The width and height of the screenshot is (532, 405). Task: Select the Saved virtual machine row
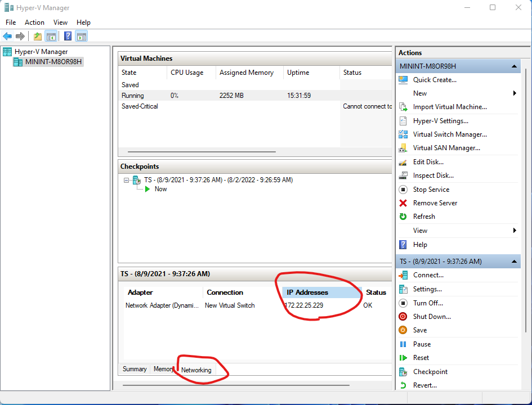pos(255,85)
